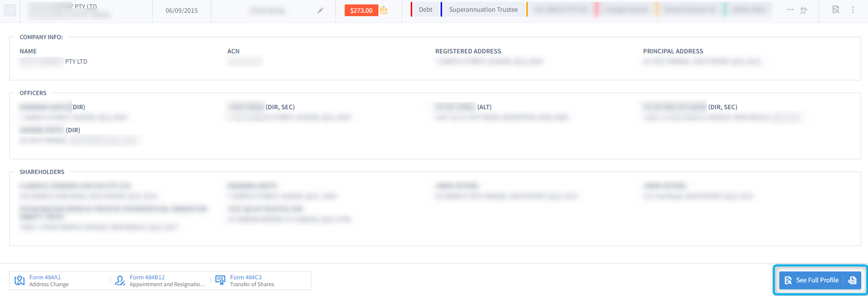
Task: Click the Address Change map icon
Action: coord(20,280)
